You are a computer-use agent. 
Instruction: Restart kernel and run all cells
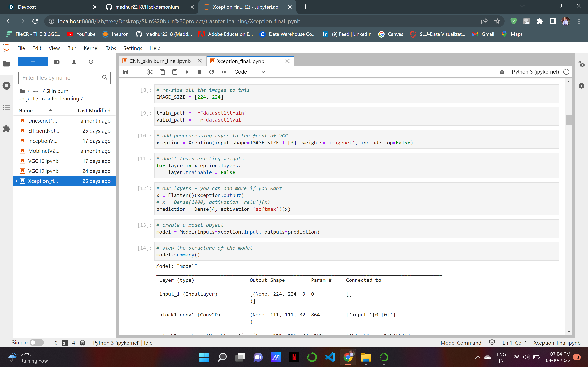click(224, 72)
